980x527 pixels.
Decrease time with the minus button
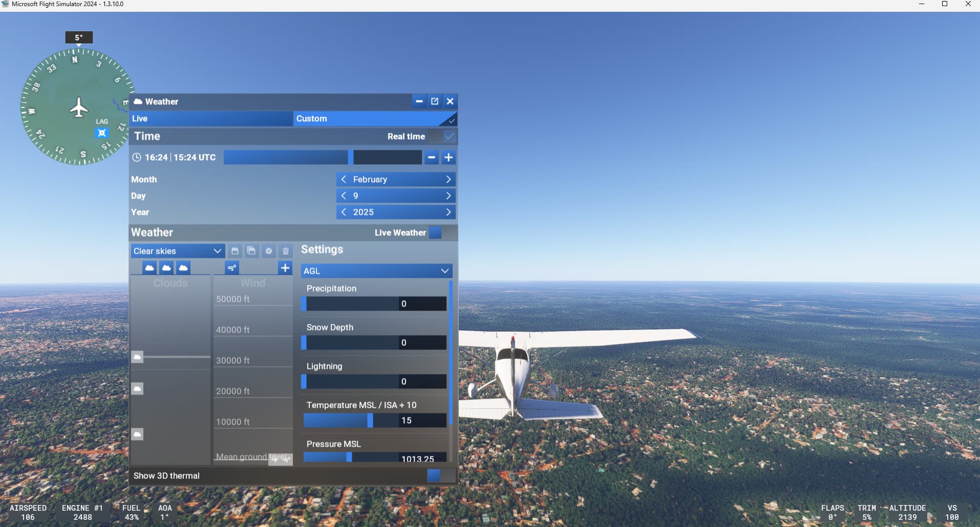(x=432, y=158)
